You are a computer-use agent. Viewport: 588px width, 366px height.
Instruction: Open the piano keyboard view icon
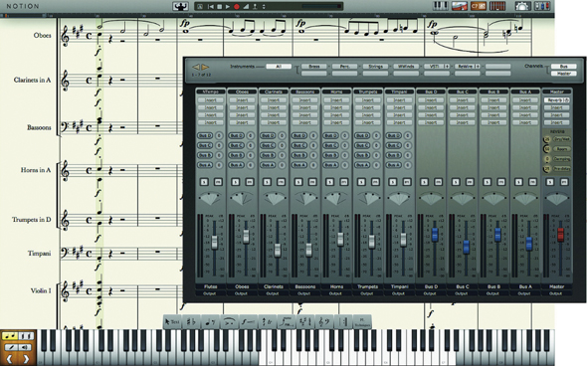tap(441, 6)
